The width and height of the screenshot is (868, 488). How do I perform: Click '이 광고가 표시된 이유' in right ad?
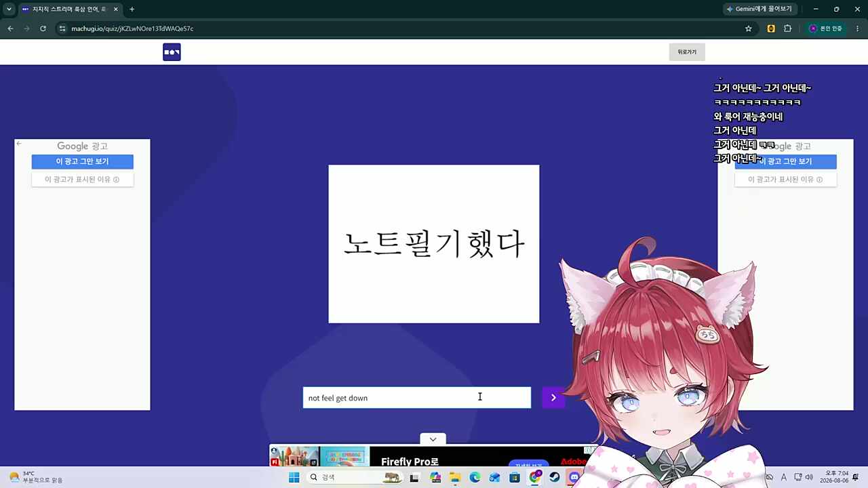click(785, 180)
